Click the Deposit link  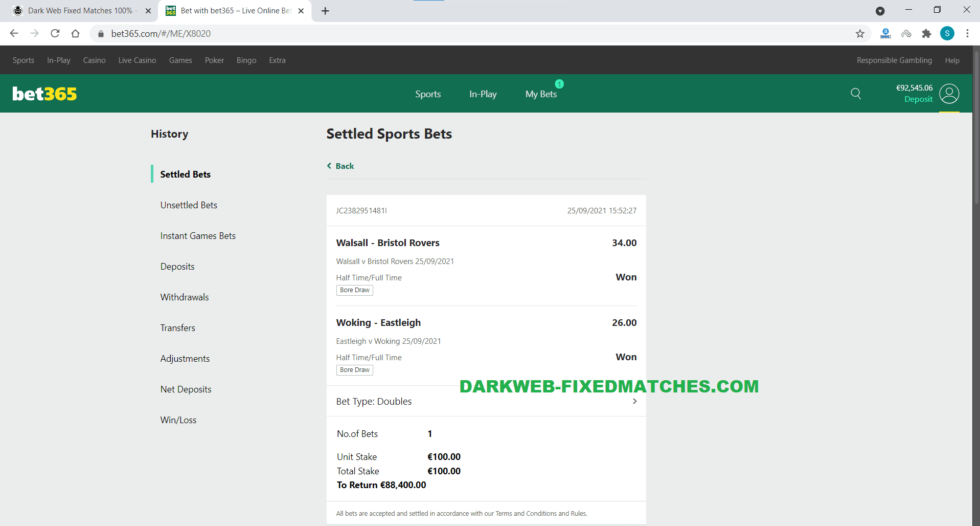click(918, 99)
